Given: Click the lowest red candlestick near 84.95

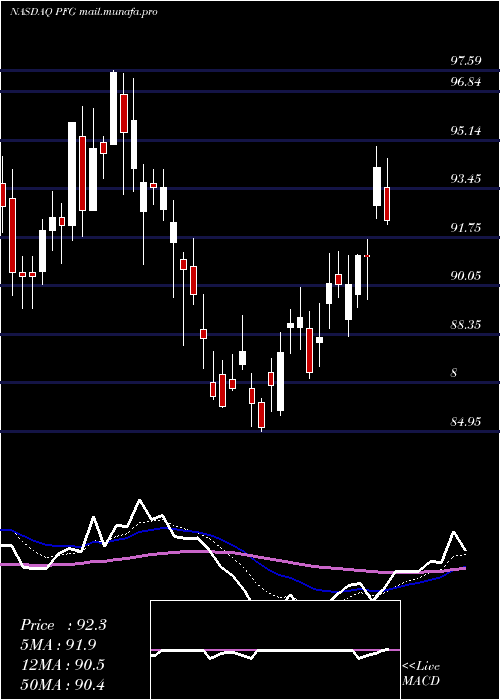Looking at the screenshot, I should [261, 415].
